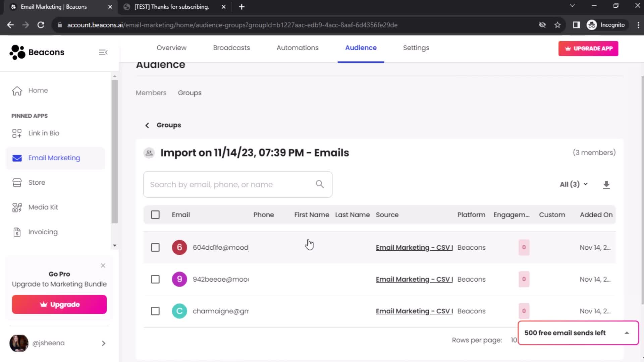Click sidebar scroll down arrow

tap(115, 246)
